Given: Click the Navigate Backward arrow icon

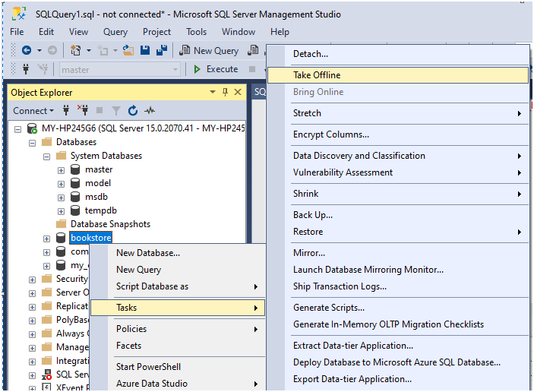Looking at the screenshot, I should 27,50.
